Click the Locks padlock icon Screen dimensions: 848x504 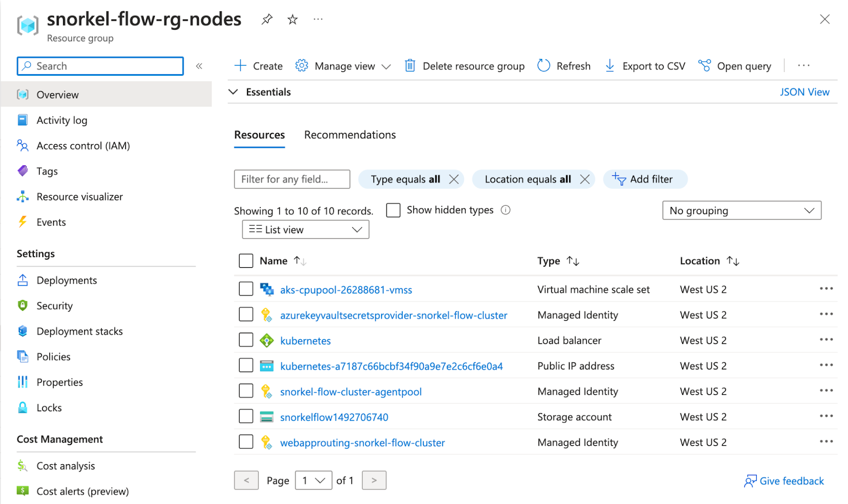(23, 408)
